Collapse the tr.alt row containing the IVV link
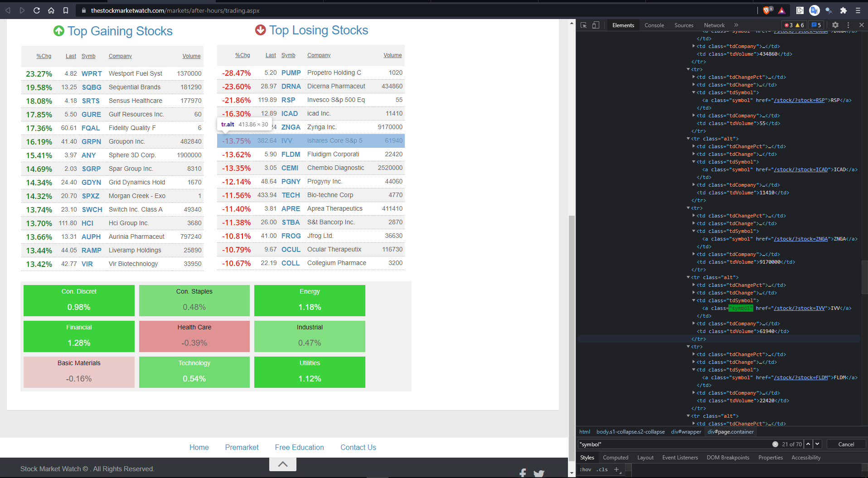 click(x=688, y=277)
